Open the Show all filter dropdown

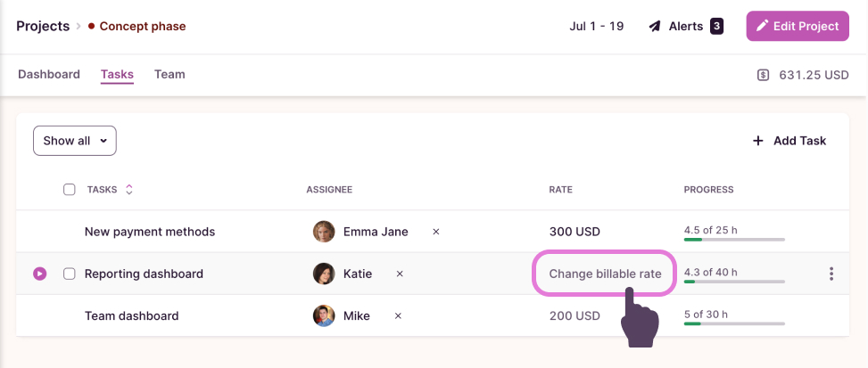[x=75, y=141]
